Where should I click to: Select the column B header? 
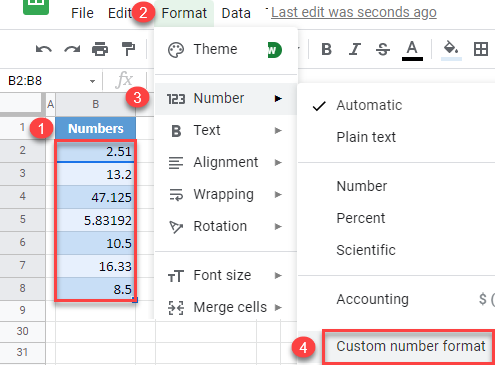(x=95, y=104)
